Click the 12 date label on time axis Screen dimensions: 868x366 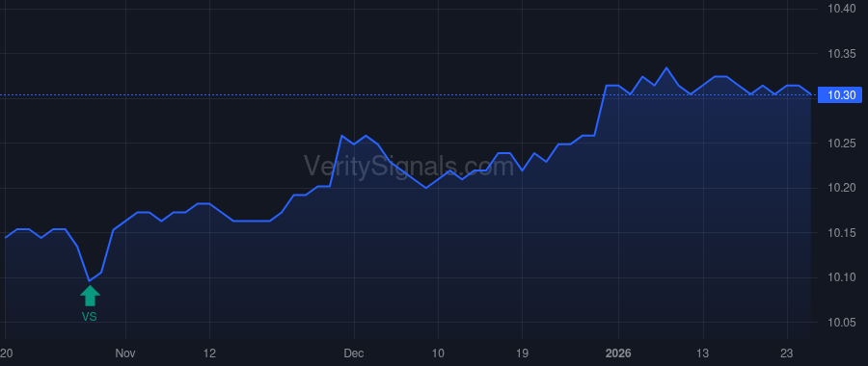(210, 353)
